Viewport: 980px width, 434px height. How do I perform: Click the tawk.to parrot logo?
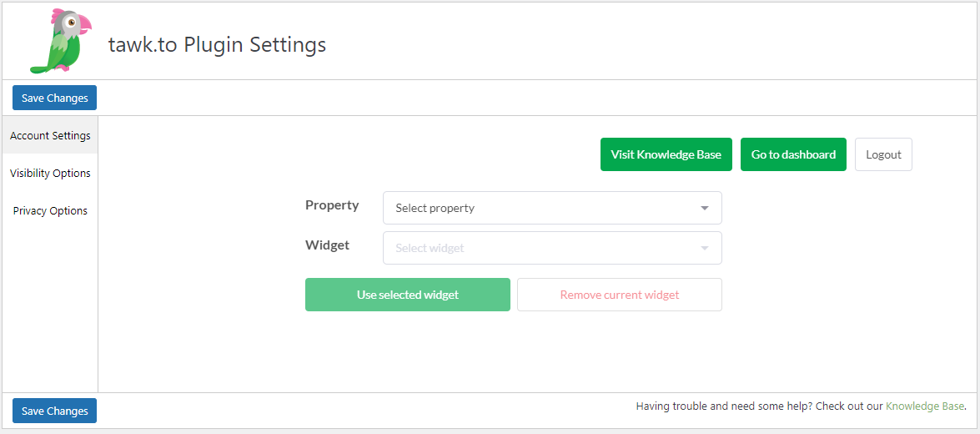point(61,41)
